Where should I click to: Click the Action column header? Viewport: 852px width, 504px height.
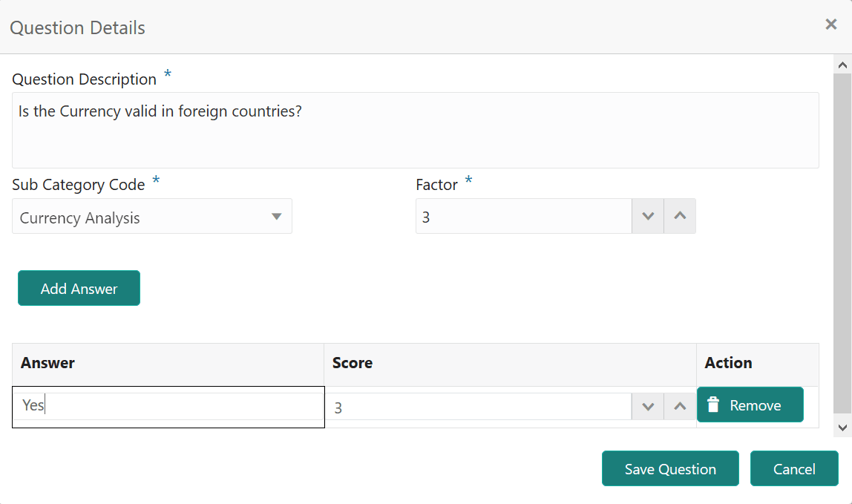758,363
